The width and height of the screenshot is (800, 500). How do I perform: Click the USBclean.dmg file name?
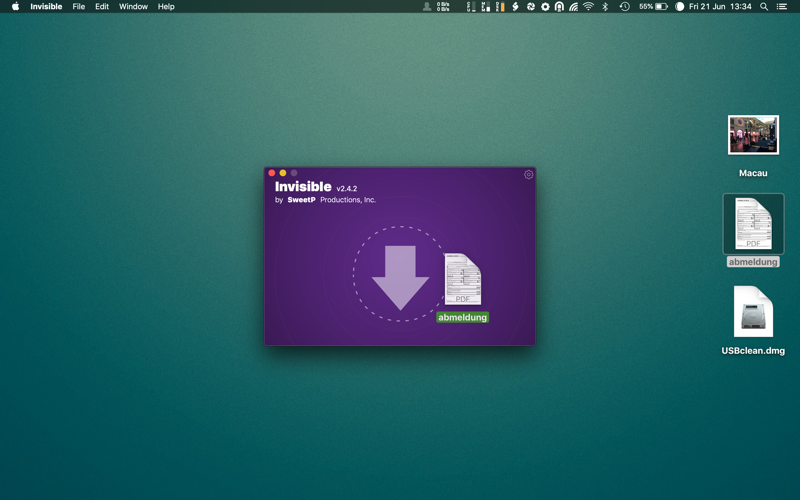(753, 351)
